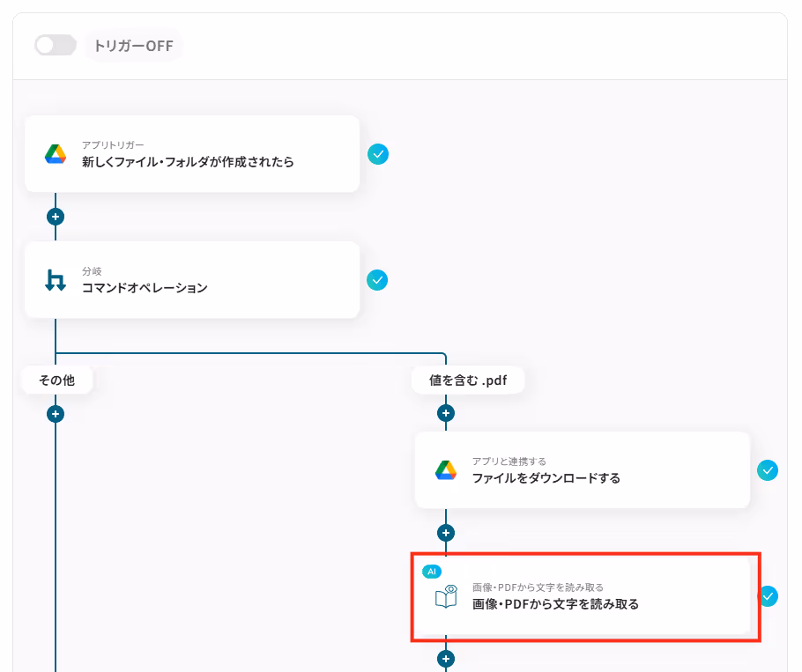This screenshot has height=672, width=802.
Task: Click the book-and-eye OCR icon
Action: click(446, 596)
